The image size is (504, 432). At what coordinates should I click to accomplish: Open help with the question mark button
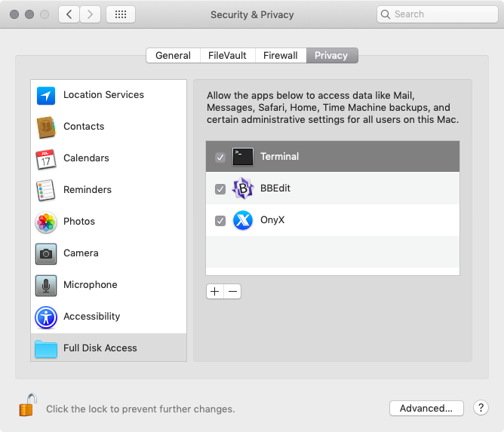coord(481,408)
